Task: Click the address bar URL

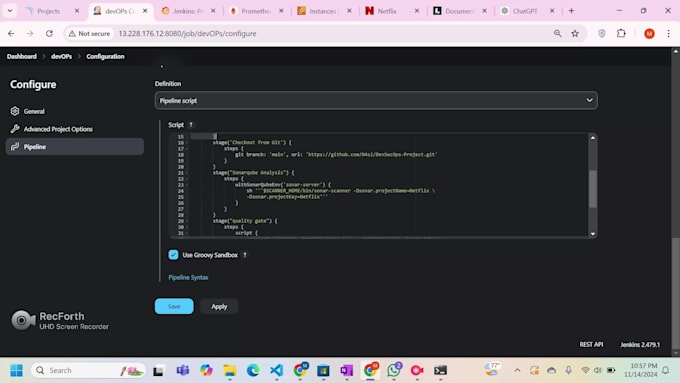Action: click(187, 33)
